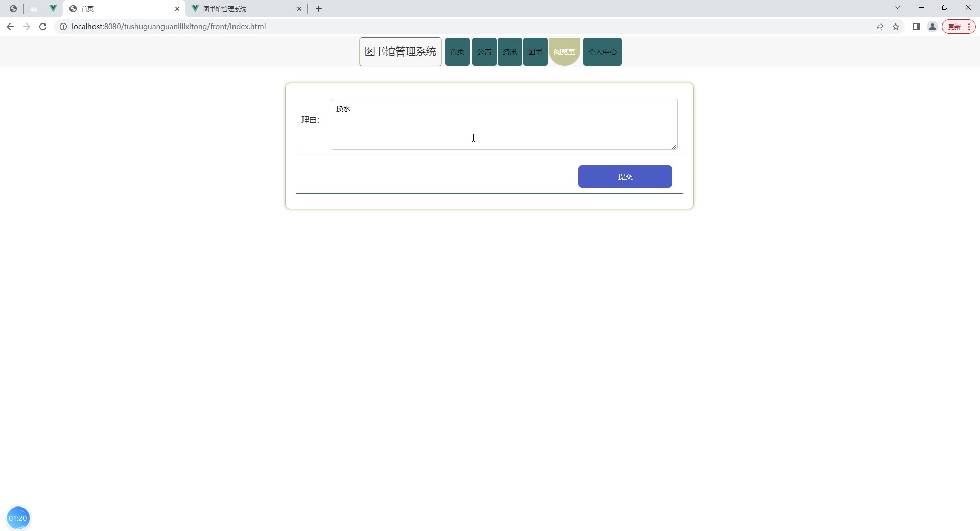Click the text area resize handle
The image size is (980, 531).
pyautogui.click(x=674, y=147)
